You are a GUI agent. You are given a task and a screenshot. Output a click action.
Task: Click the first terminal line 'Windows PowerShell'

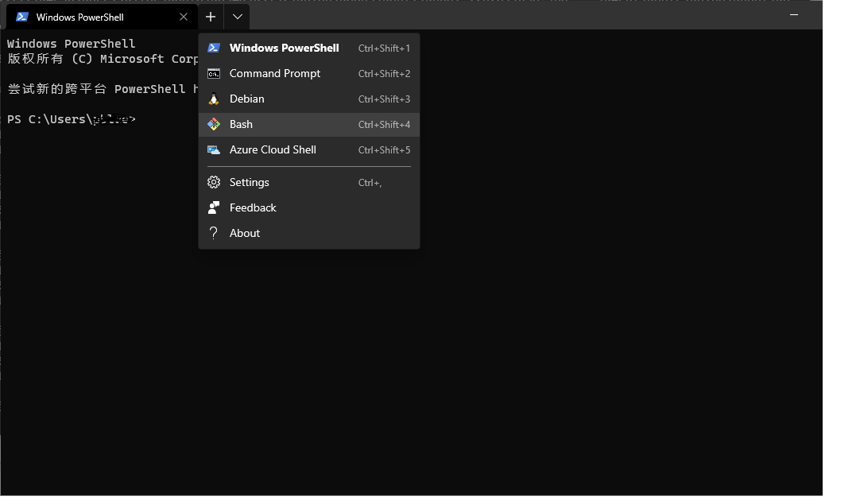point(71,44)
